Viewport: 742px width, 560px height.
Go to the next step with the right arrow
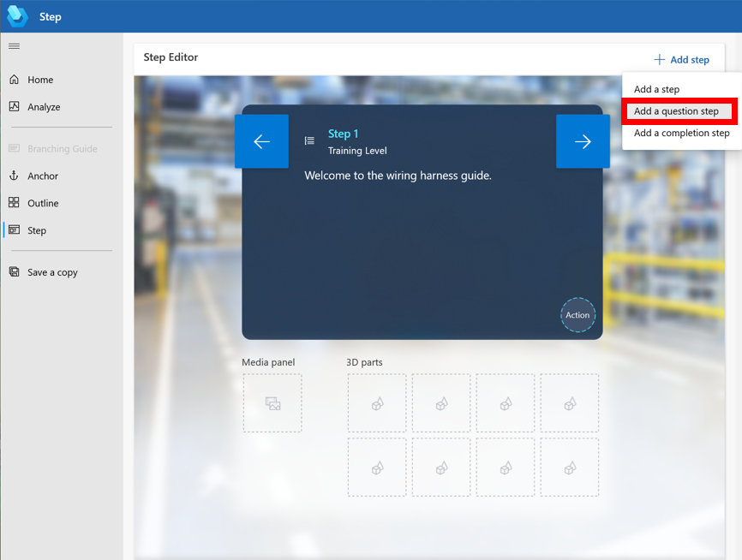583,141
